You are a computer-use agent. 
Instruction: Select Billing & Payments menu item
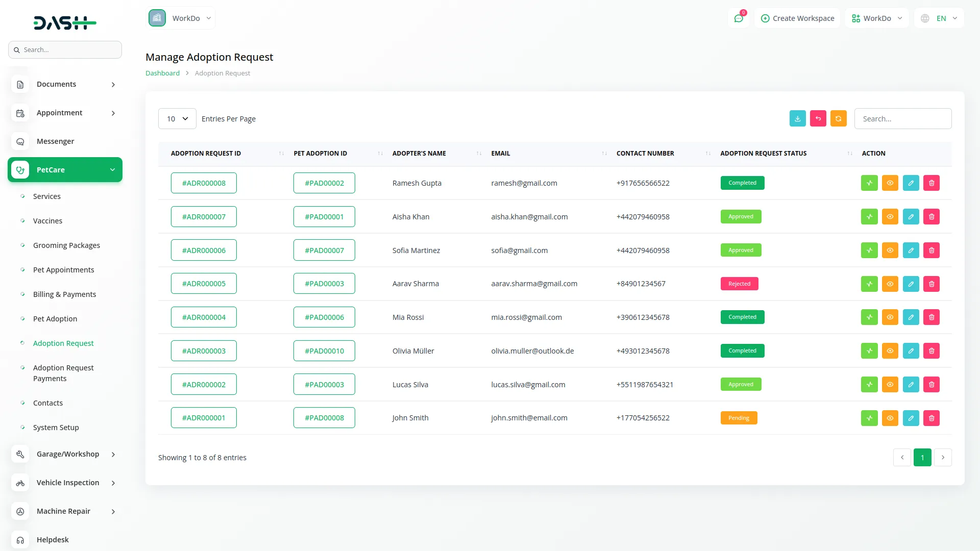[x=64, y=294]
